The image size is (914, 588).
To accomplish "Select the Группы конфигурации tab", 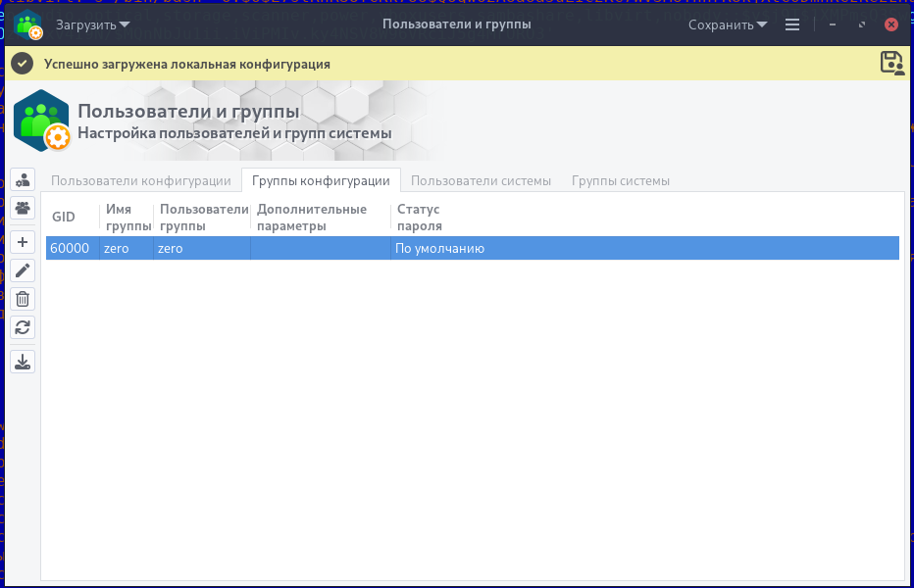I will [322, 180].
